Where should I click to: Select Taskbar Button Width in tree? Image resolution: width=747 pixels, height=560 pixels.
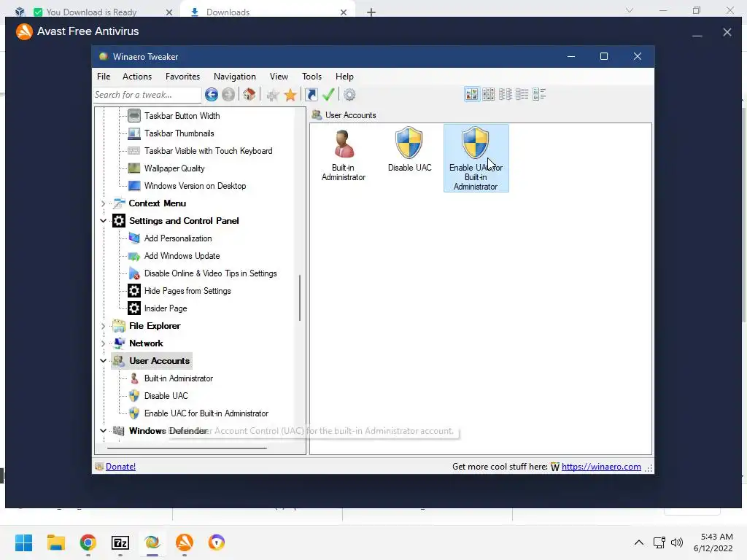182,116
